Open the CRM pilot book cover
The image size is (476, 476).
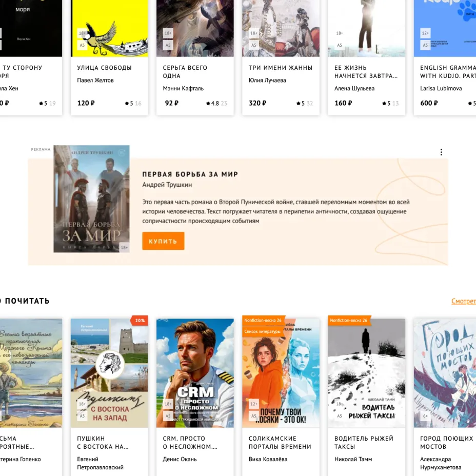tap(195, 373)
